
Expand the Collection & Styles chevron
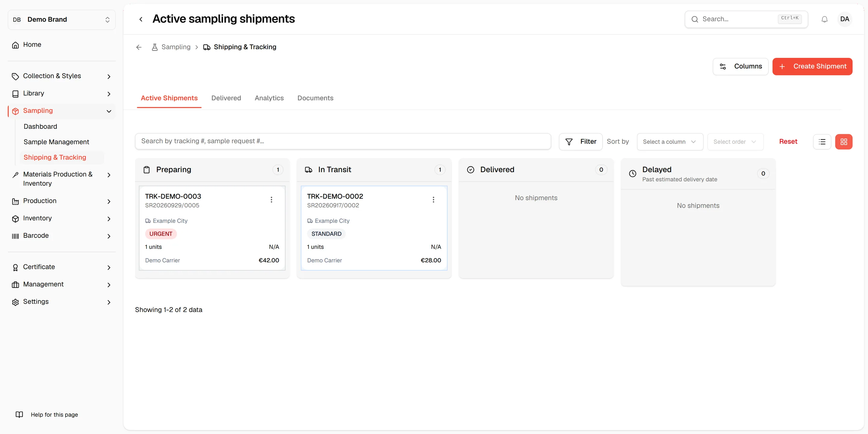(x=109, y=77)
